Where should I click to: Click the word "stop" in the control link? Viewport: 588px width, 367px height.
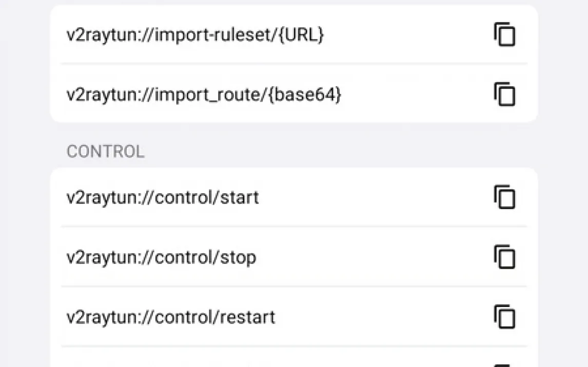coord(237,257)
